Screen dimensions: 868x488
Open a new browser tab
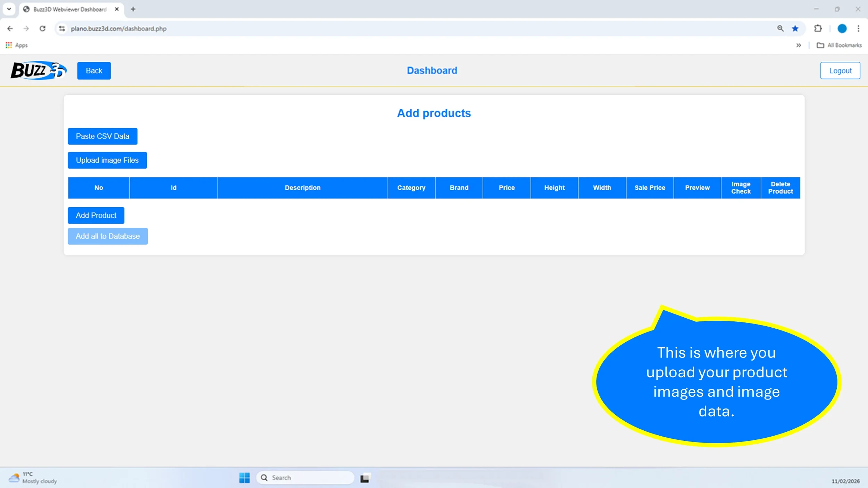coord(133,9)
